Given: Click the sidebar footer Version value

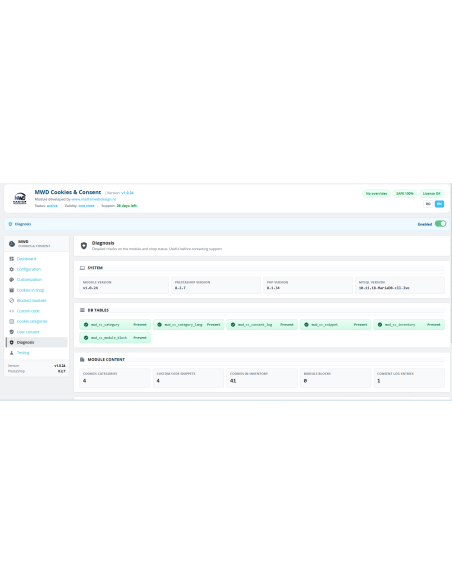Looking at the screenshot, I should (x=60, y=366).
